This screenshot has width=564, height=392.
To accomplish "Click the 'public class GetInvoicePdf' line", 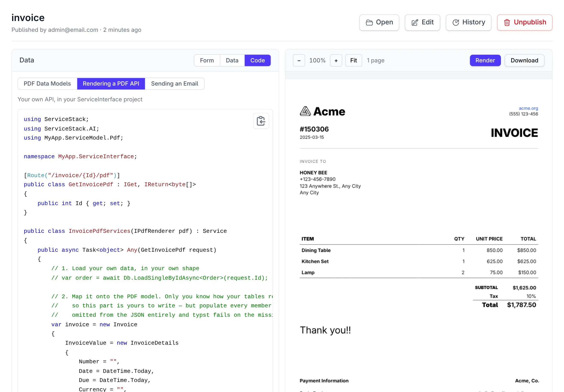I will click(110, 185).
